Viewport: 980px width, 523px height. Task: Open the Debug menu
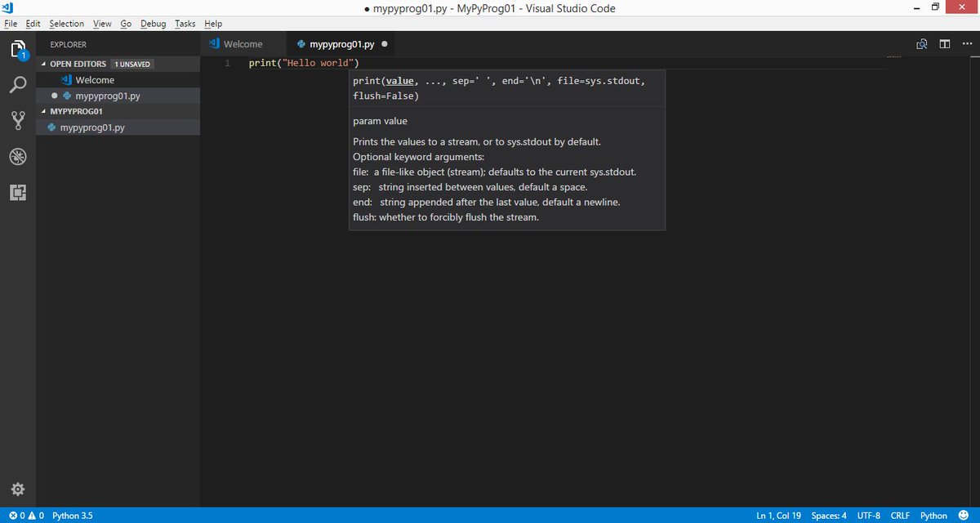pos(153,24)
